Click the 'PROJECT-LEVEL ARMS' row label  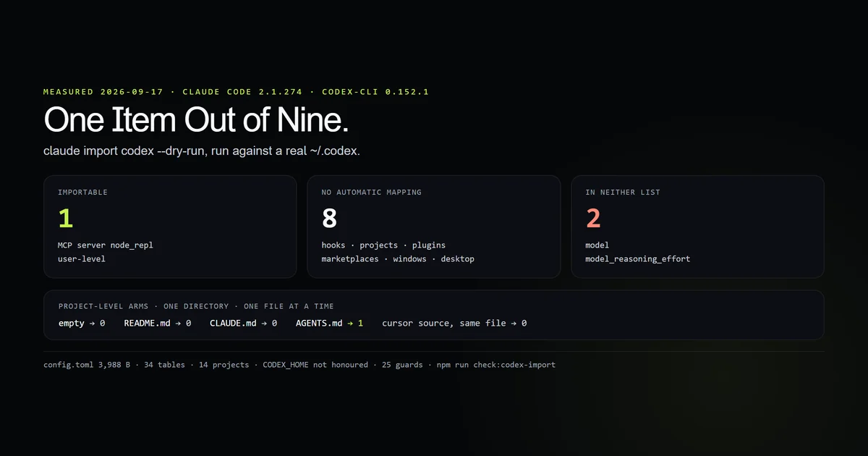coord(196,307)
